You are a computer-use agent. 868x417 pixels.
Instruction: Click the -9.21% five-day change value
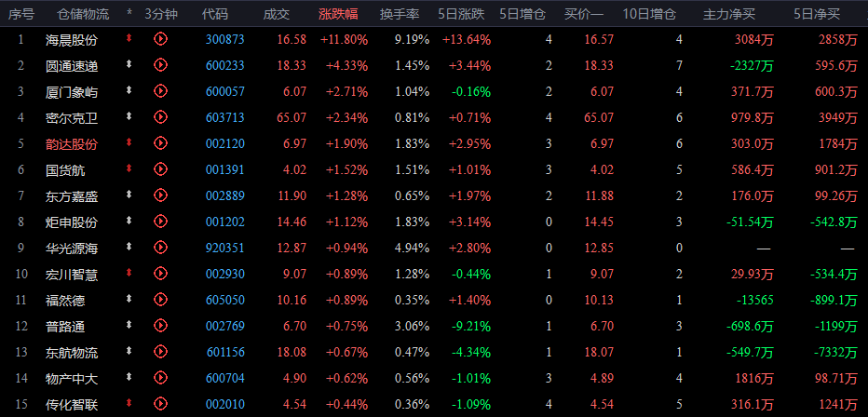point(471,326)
